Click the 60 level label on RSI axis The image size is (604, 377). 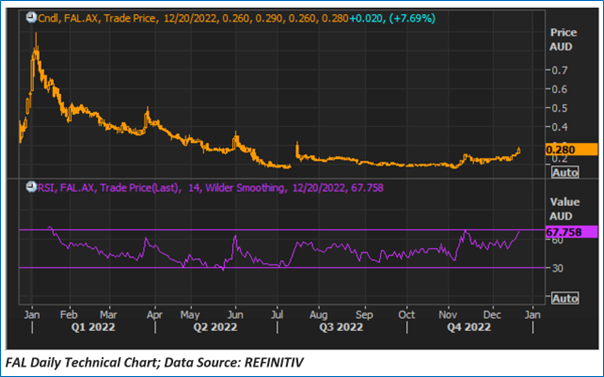point(557,241)
